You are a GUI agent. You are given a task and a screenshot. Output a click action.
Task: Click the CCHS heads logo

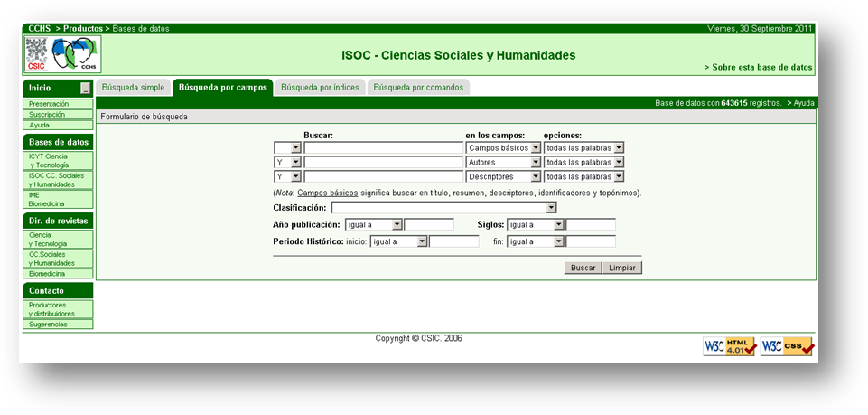pos(76,54)
